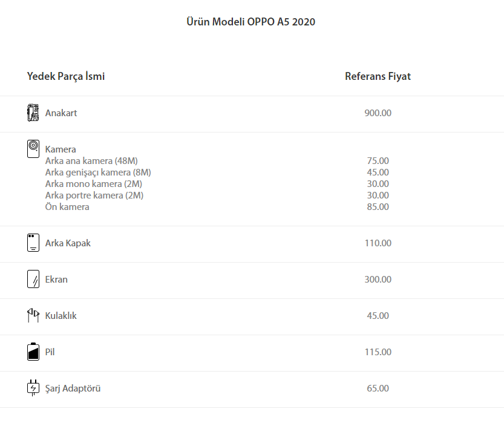The height and width of the screenshot is (423, 504).
Task: Select the 75.00 price for Arka ana kamera
Action: point(378,161)
